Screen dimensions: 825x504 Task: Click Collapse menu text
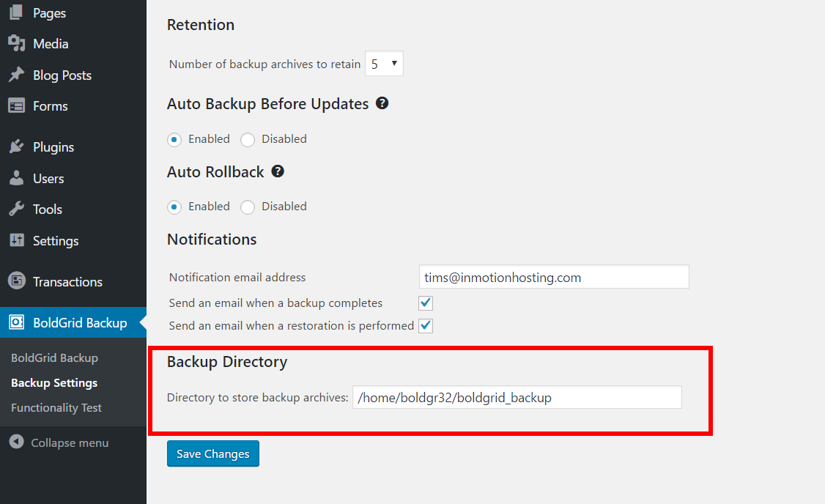pos(70,443)
